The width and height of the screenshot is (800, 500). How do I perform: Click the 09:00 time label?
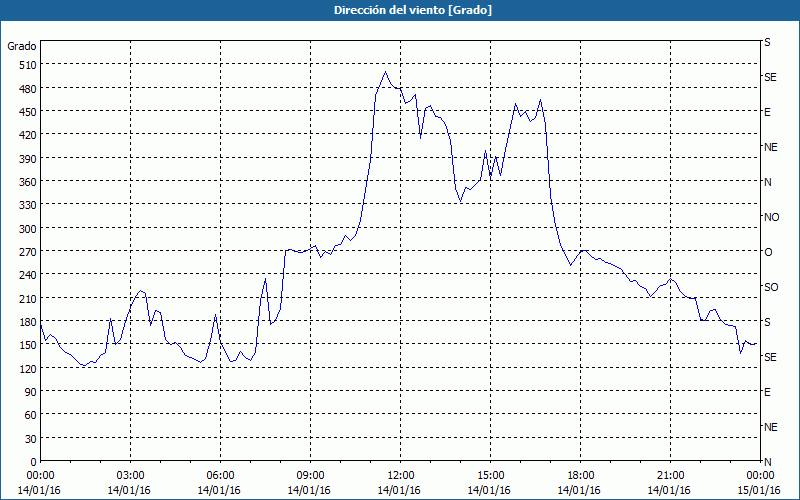click(x=310, y=476)
